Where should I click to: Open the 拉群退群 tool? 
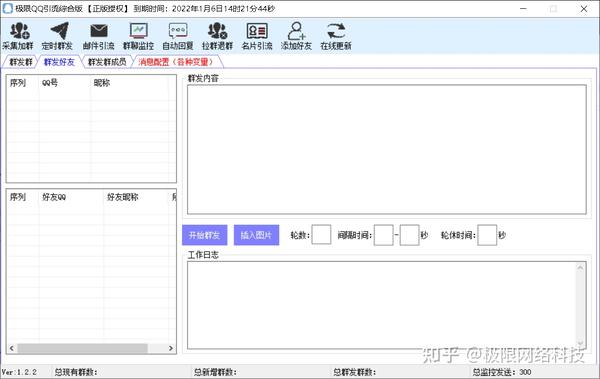217,36
